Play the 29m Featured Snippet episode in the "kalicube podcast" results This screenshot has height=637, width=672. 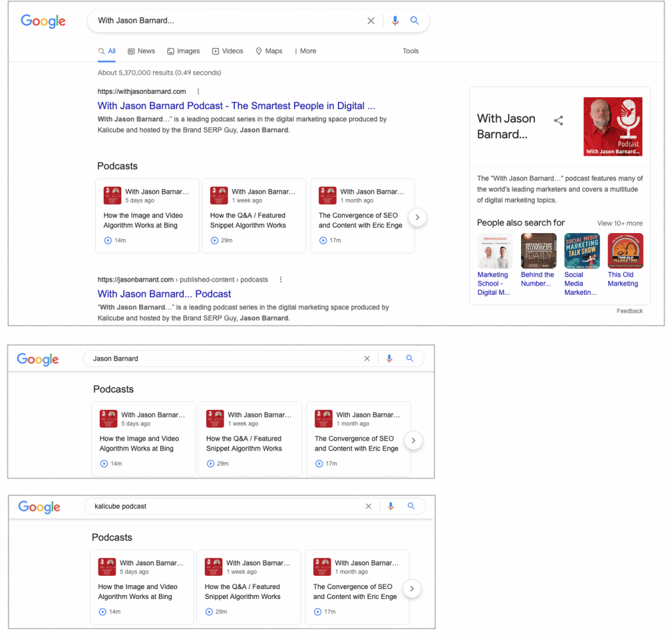tap(209, 612)
